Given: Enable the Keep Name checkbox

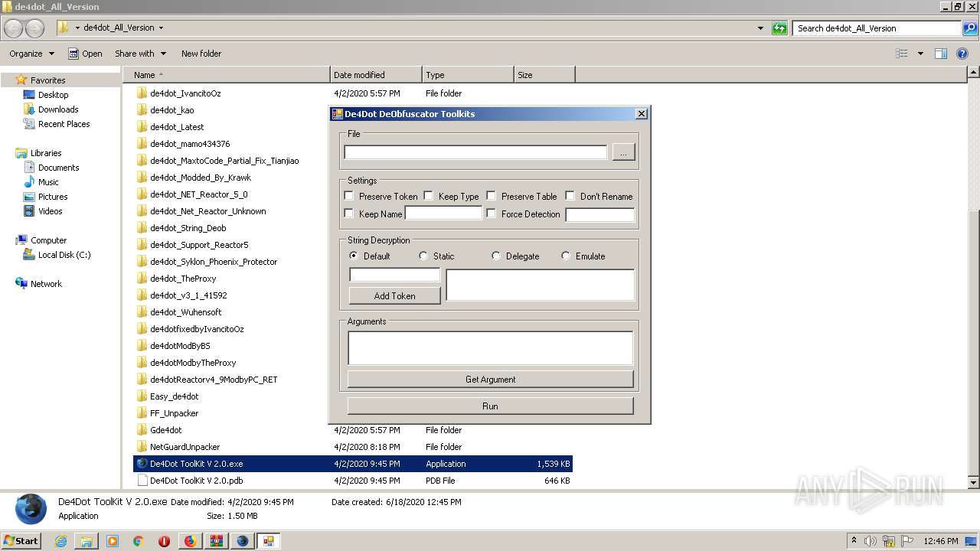Looking at the screenshot, I should coord(349,214).
